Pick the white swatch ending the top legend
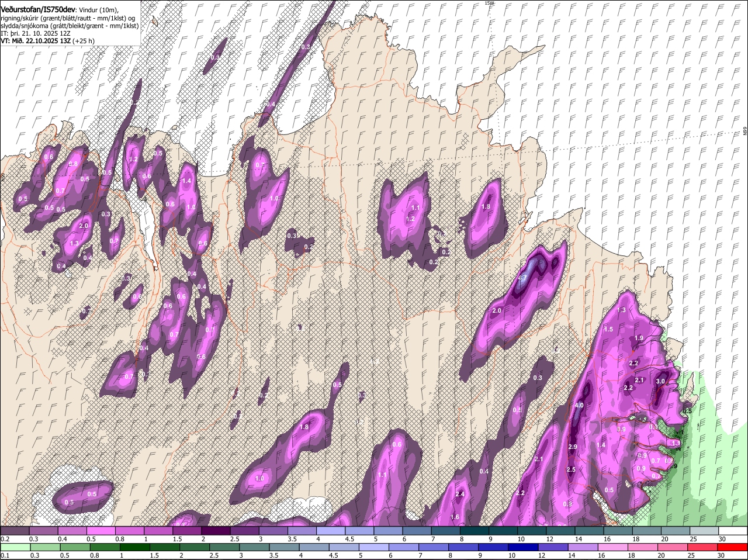The image size is (748, 560). [733, 531]
